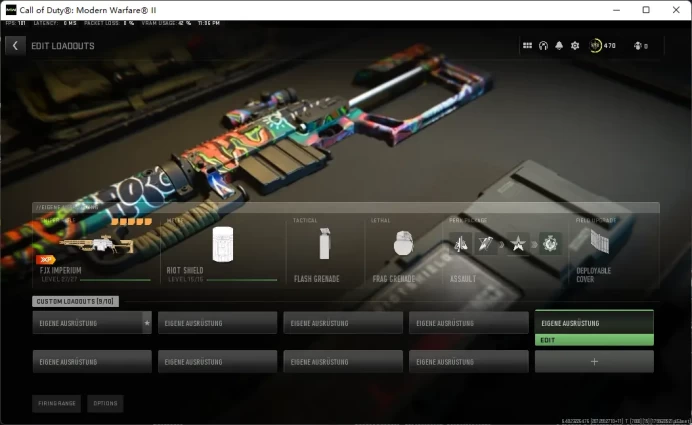This screenshot has height=425, width=692.
Task: Open the headset voice channels icon
Action: pos(543,45)
